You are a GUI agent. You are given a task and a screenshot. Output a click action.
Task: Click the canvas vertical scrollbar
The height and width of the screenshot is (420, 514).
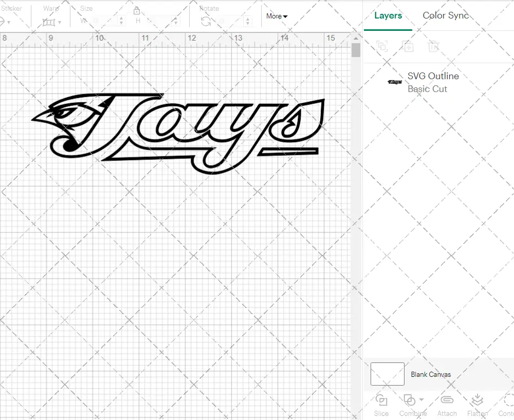click(356, 50)
